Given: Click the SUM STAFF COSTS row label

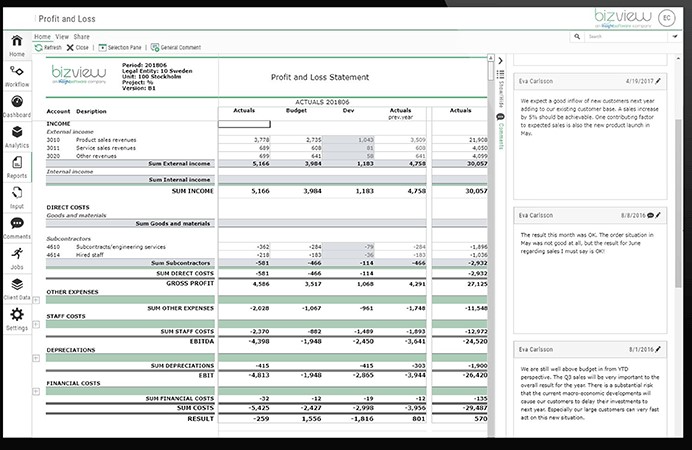Looking at the screenshot, I should pyautogui.click(x=187, y=331).
